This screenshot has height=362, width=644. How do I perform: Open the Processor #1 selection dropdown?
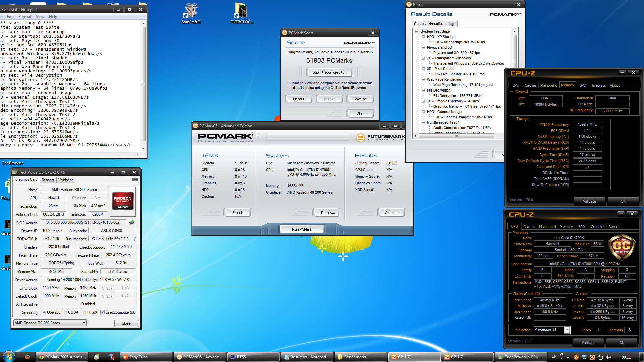coord(552,330)
